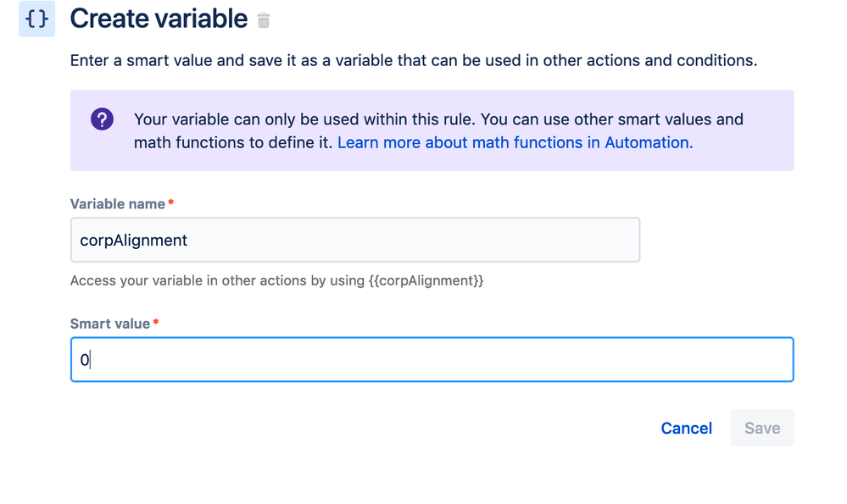The width and height of the screenshot is (847, 504).
Task: Click the 'Enter a smart value' description
Action: coord(413,61)
